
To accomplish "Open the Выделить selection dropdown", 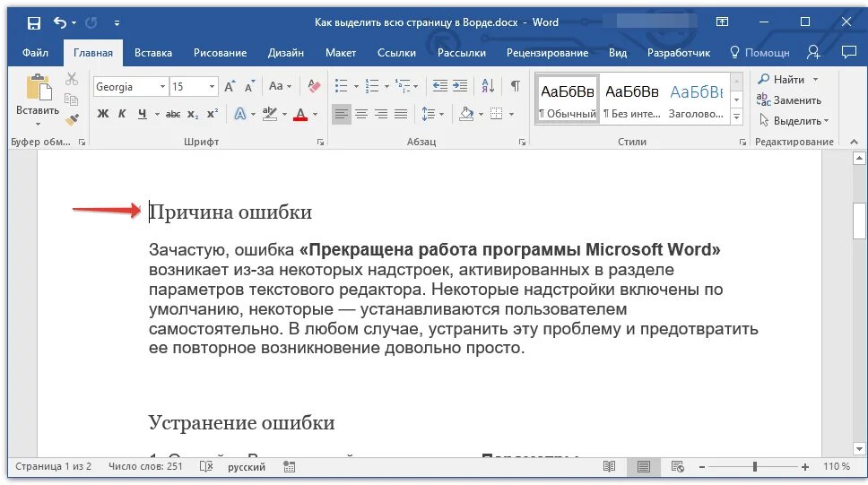I will [794, 121].
